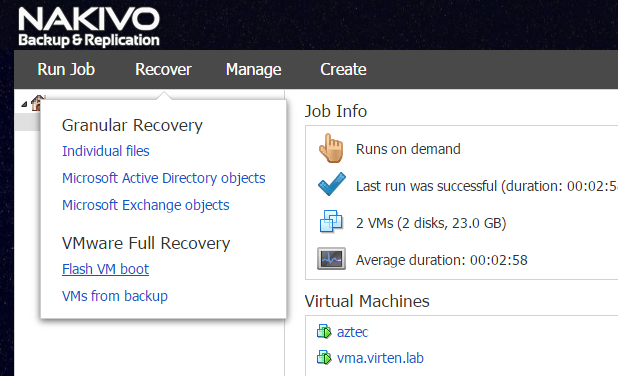618x376 pixels.
Task: Open the Recover menu
Action: click(163, 69)
